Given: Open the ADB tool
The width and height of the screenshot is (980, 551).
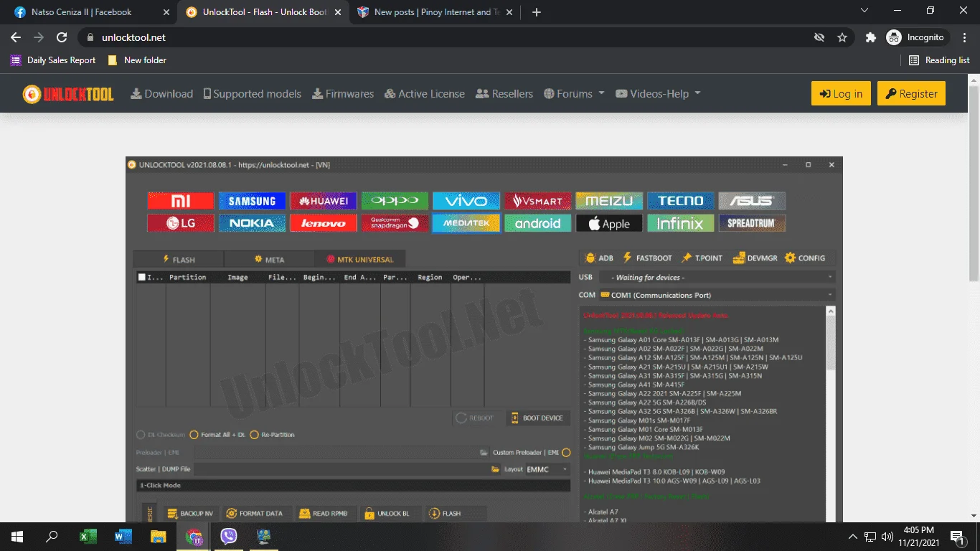Looking at the screenshot, I should click(600, 258).
